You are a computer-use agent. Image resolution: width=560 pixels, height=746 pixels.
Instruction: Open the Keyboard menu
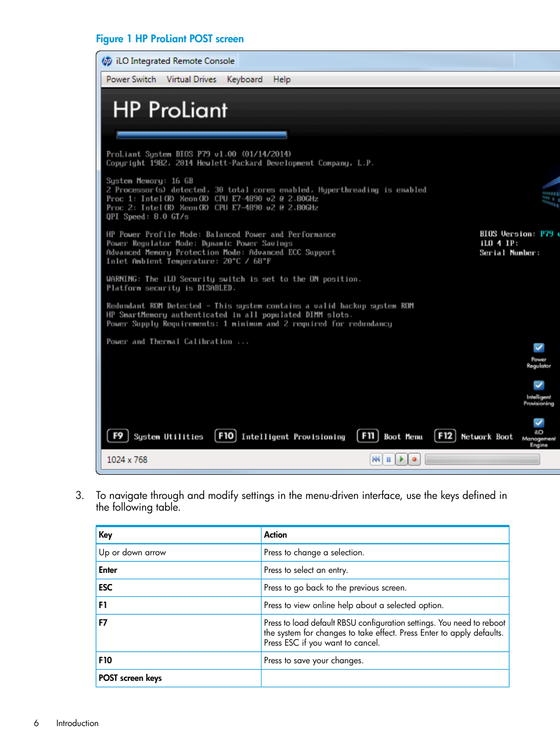click(244, 79)
